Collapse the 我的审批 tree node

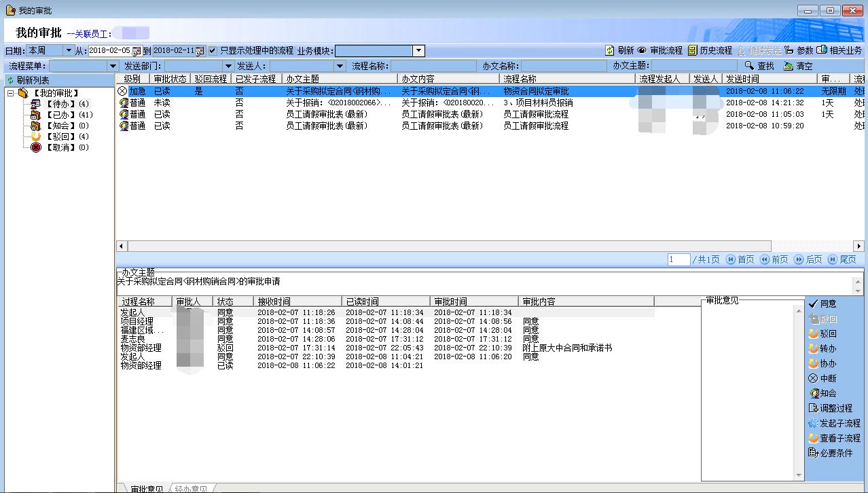11,93
